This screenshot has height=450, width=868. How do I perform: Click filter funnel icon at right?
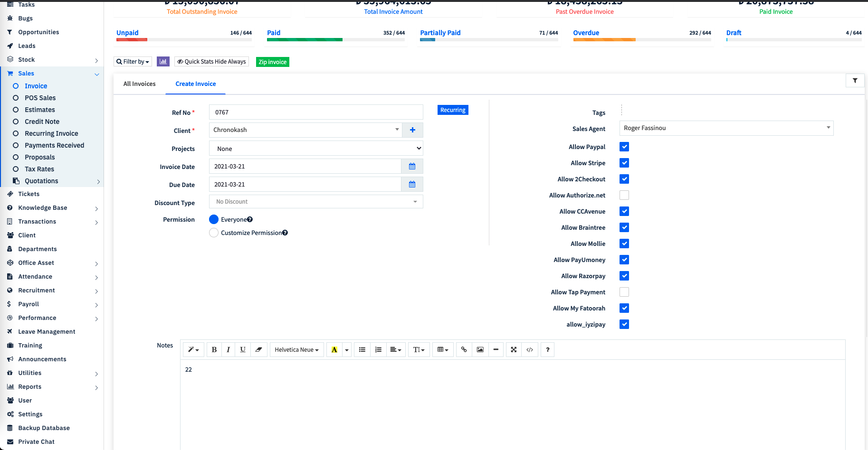point(855,81)
